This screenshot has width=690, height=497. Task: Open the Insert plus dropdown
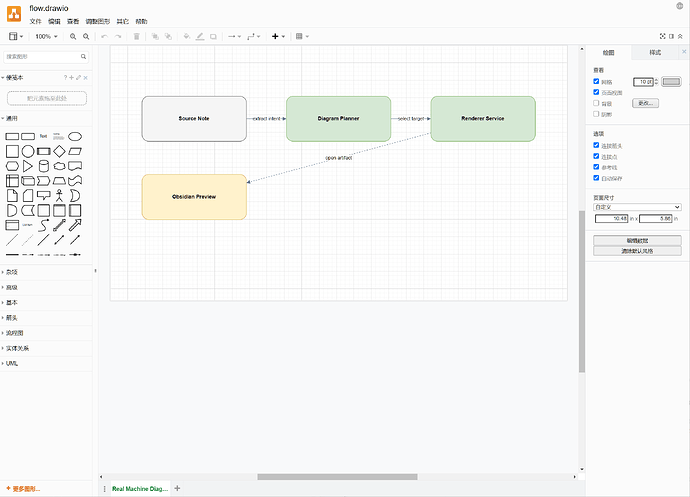[x=278, y=37]
